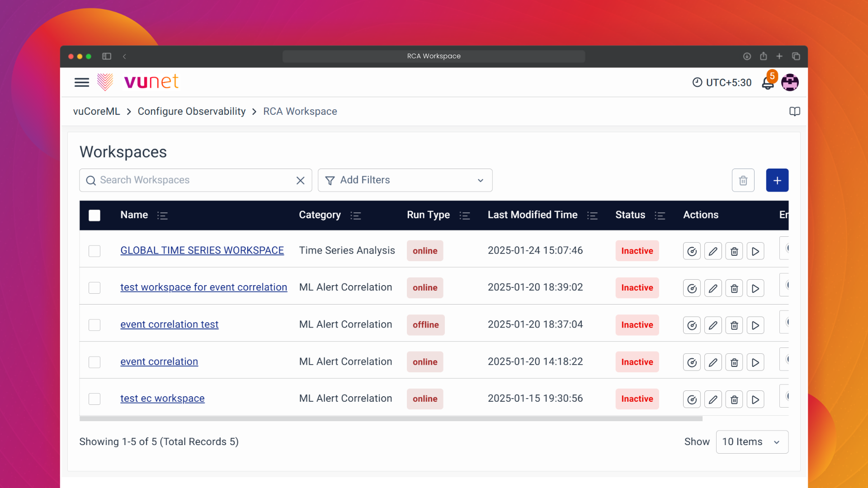The height and width of the screenshot is (488, 868).
Task: Delete the test ec workspace row
Action: [734, 399]
